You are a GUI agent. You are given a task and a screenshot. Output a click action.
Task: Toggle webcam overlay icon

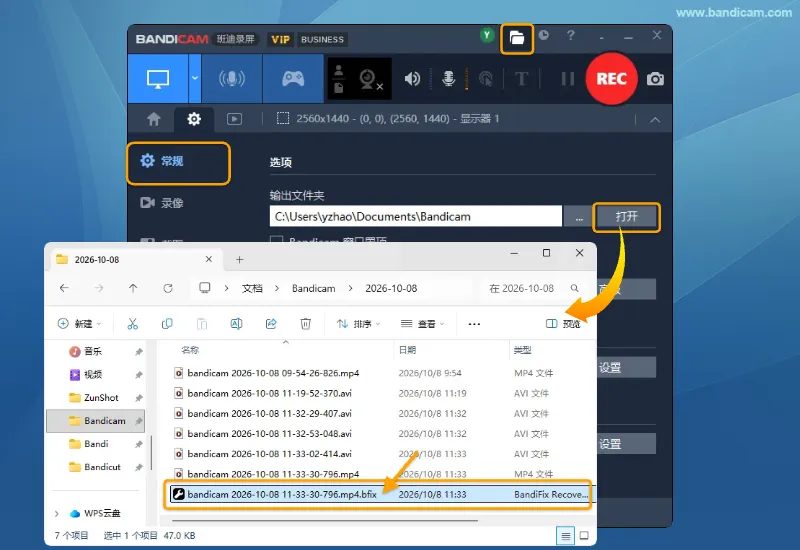[369, 79]
